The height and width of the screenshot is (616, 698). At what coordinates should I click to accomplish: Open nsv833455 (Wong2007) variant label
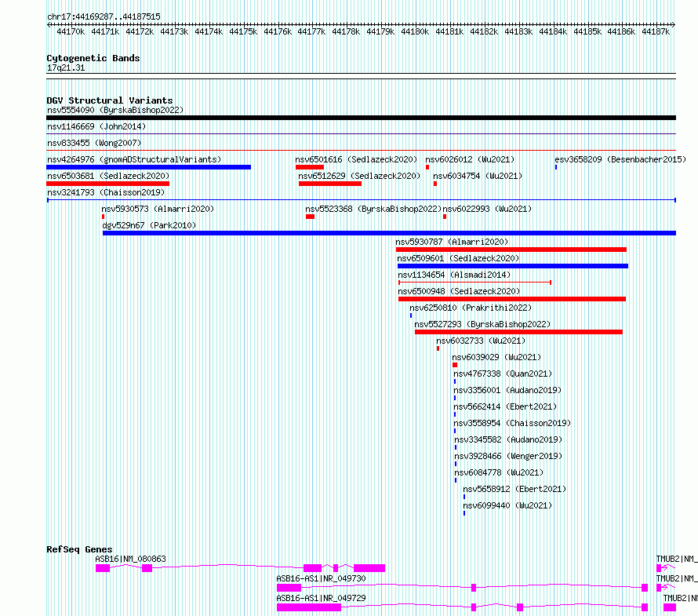tap(94, 143)
